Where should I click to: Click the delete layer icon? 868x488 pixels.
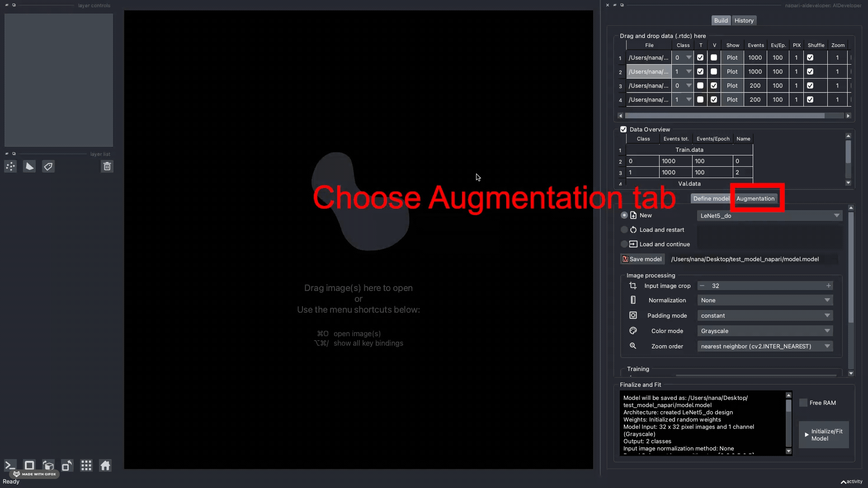pyautogui.click(x=107, y=166)
